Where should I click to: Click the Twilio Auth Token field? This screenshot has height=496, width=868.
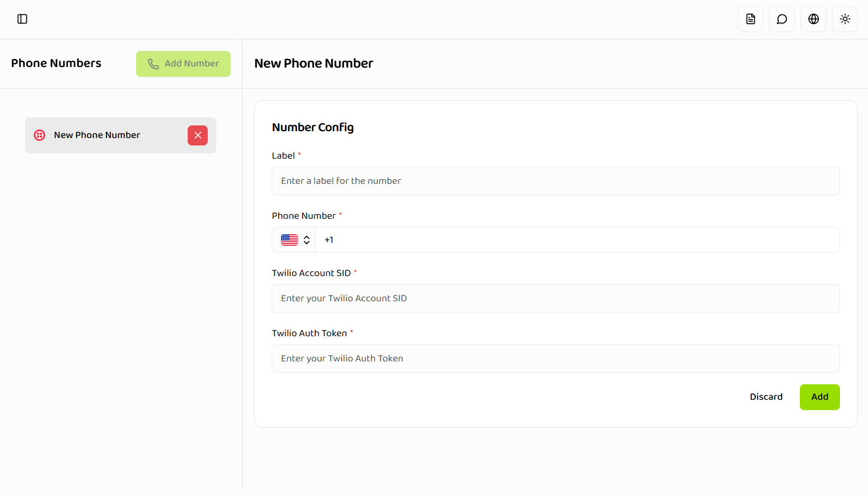(555, 359)
